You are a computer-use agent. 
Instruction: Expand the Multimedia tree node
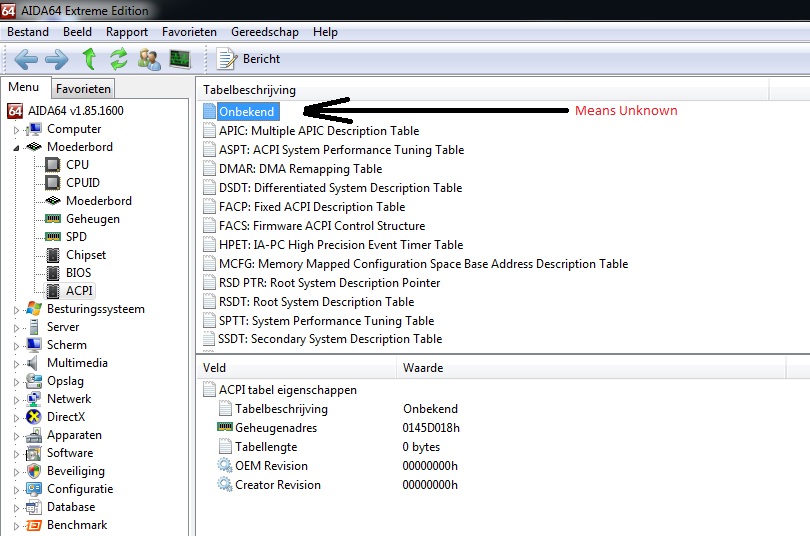click(x=16, y=364)
